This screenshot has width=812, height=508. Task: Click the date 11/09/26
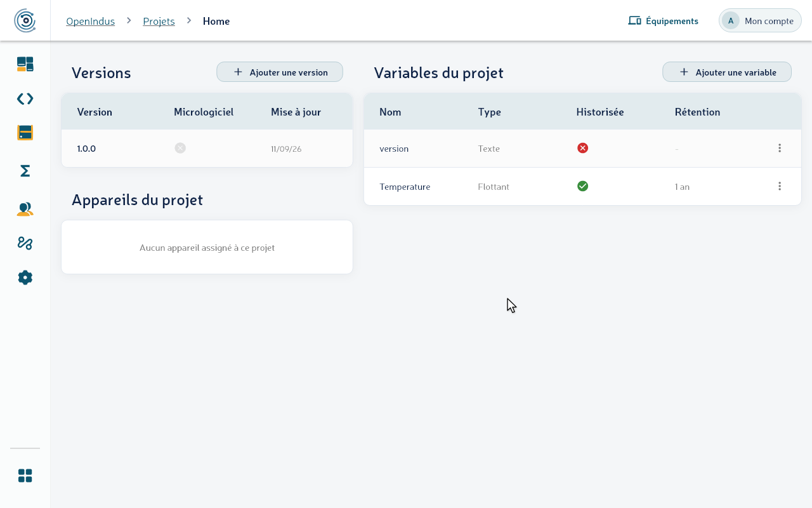coord(286,149)
